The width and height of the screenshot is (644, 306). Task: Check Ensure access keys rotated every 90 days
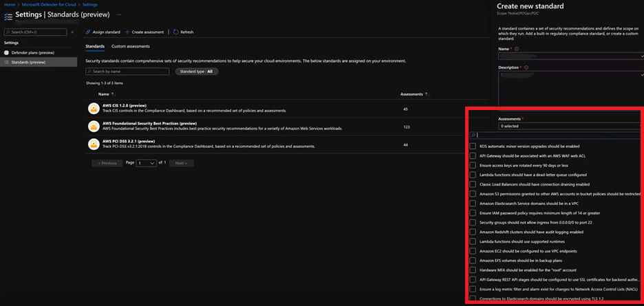[473, 165]
